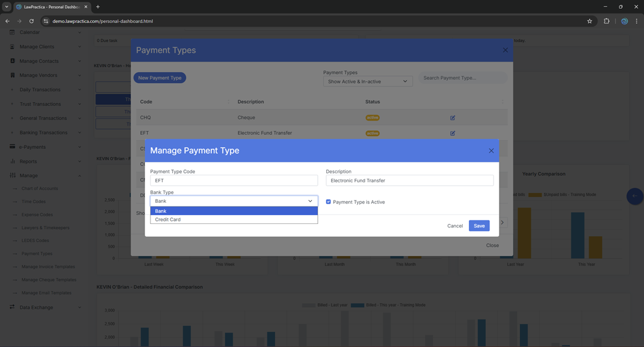The height and width of the screenshot is (347, 644).
Task: Click edit icon for Electronic Fund Transfer
Action: click(453, 133)
